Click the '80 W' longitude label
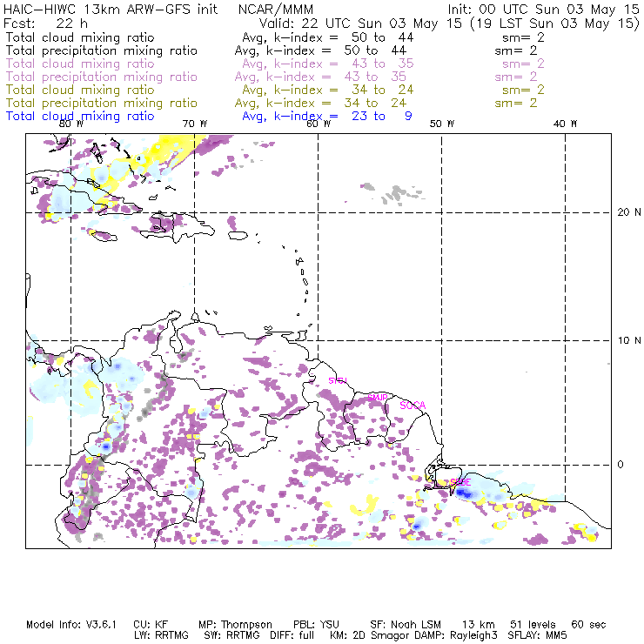Screen dimensions: 644x644 (x=71, y=124)
